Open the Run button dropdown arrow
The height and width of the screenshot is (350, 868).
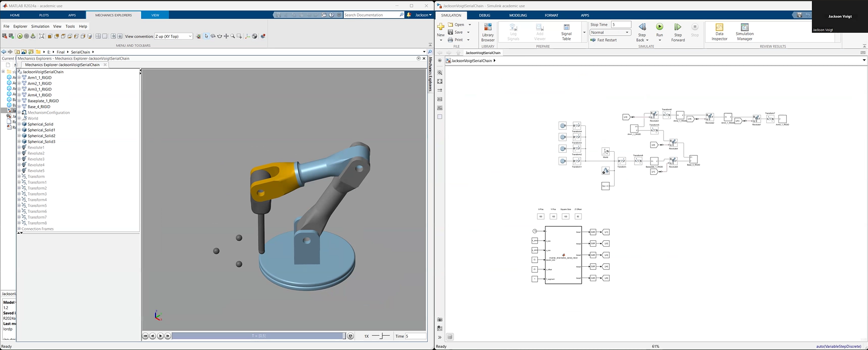point(659,40)
